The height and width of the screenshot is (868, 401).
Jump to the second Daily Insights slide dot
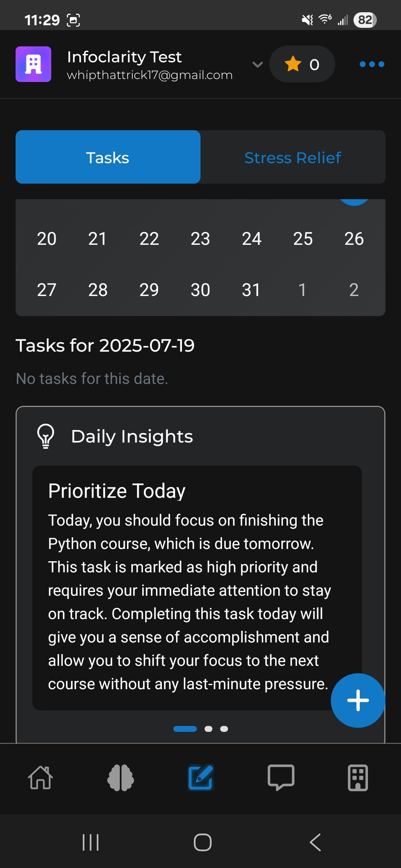click(x=209, y=729)
